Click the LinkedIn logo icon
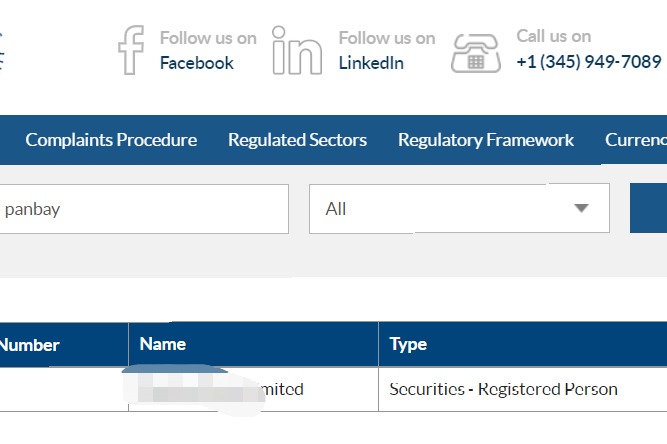This screenshot has width=667, height=444. [297, 50]
